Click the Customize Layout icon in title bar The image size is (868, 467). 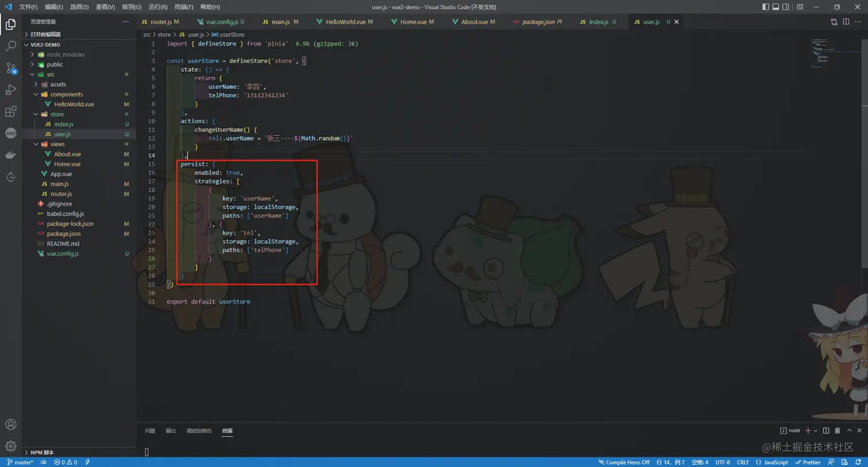coord(800,7)
